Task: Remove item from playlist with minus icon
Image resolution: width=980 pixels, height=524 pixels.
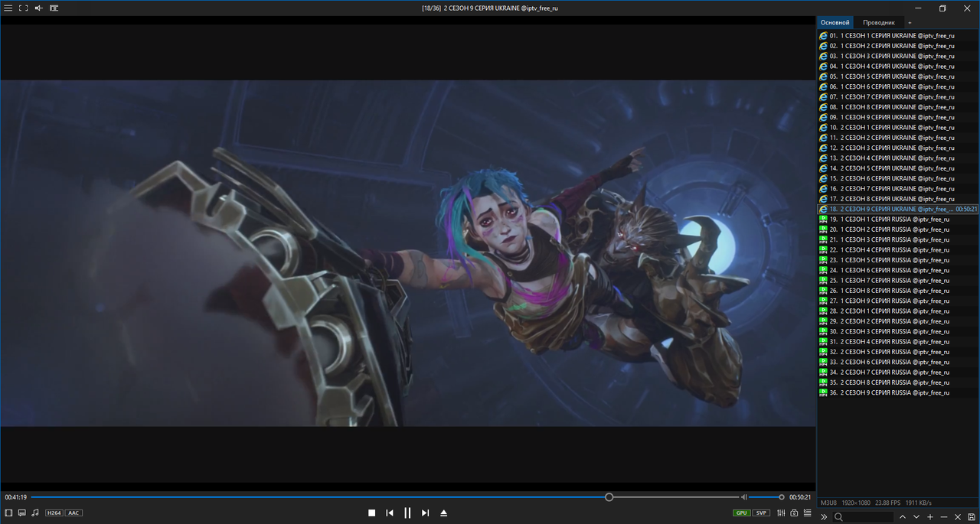Action: [944, 517]
